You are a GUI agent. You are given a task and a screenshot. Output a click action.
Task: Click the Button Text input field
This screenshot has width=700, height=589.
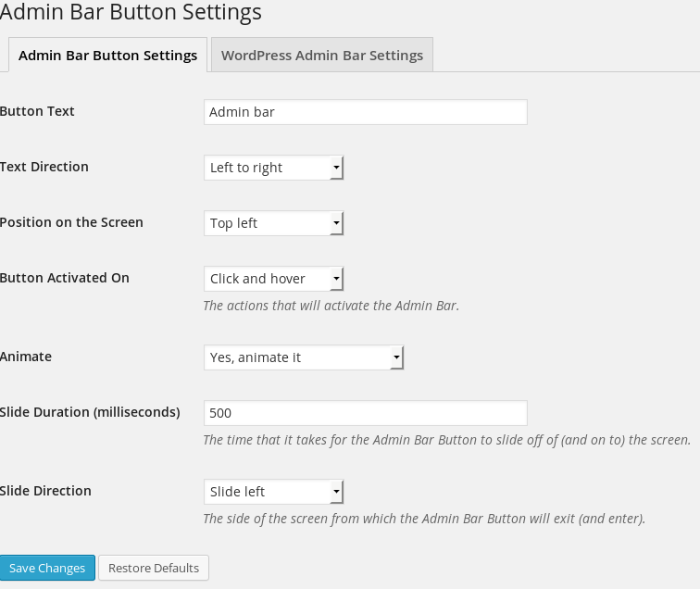(x=365, y=112)
